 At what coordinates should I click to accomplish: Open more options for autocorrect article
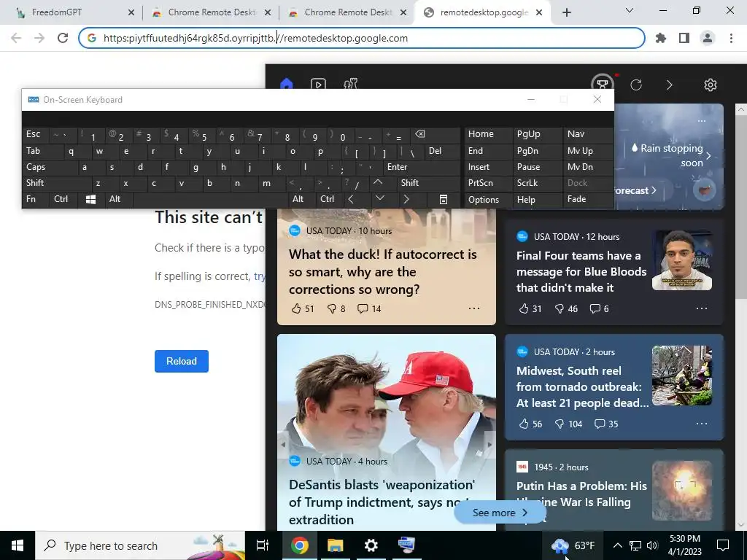(x=474, y=308)
